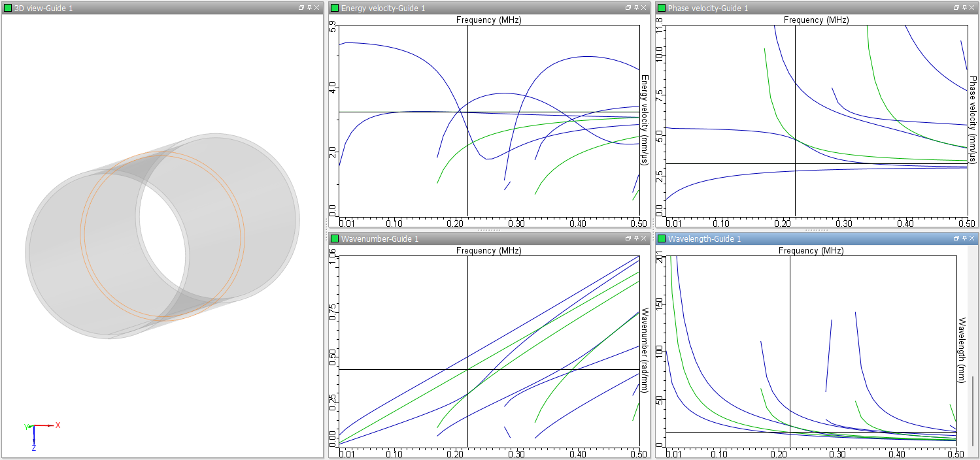Undock the Phase velocity-Guide 1 panel
980x460 pixels.
pos(955,8)
